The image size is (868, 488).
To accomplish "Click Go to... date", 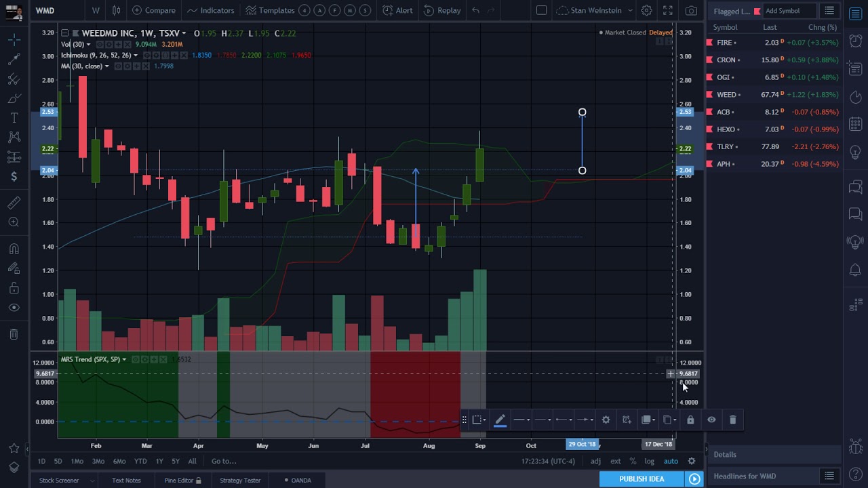I will coord(224,461).
